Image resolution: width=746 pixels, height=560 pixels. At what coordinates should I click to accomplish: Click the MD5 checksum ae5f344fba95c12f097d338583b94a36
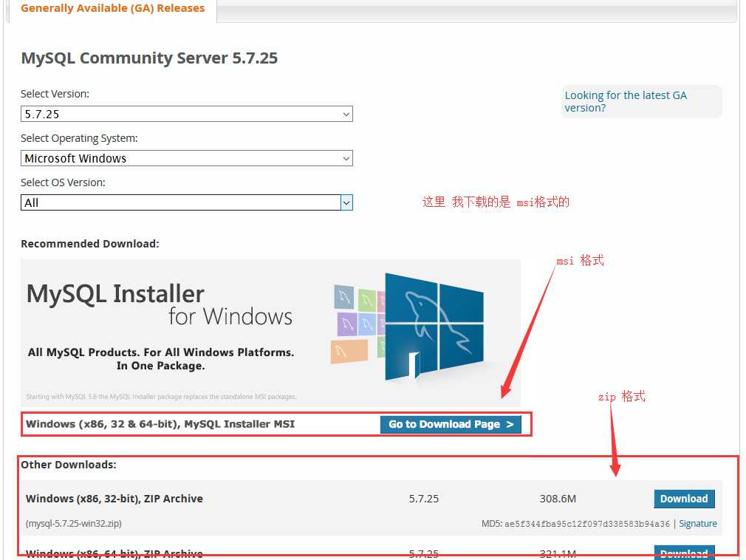[586, 524]
